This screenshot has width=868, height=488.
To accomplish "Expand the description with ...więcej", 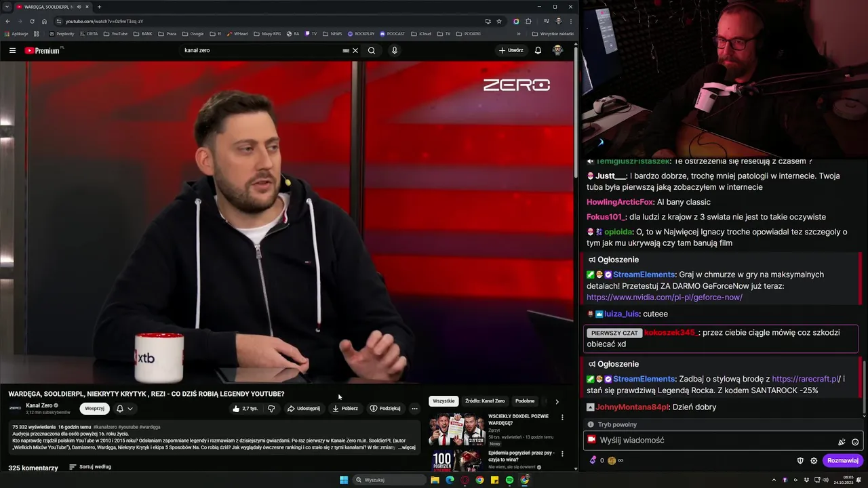I will (x=407, y=447).
